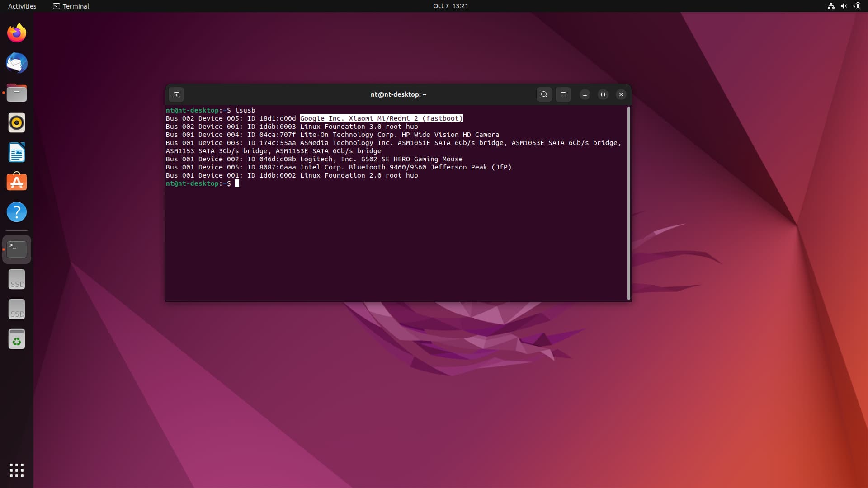The width and height of the screenshot is (868, 488).
Task: Open the Files manager
Action: pyautogui.click(x=17, y=93)
